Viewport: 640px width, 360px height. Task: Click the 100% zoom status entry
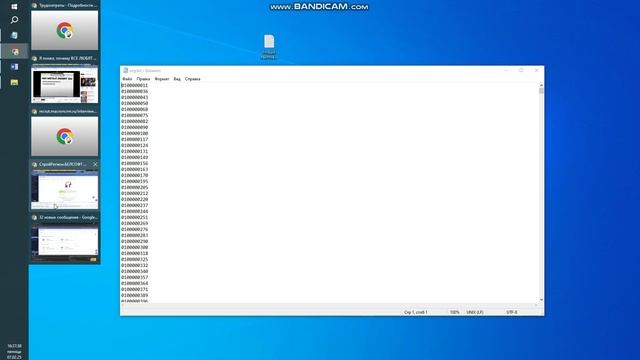454,312
